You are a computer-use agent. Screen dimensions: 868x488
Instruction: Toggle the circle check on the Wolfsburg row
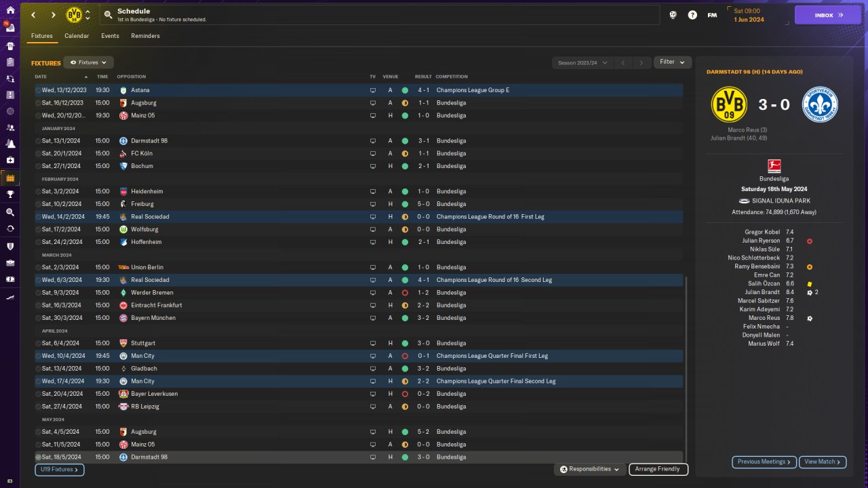[x=38, y=229]
